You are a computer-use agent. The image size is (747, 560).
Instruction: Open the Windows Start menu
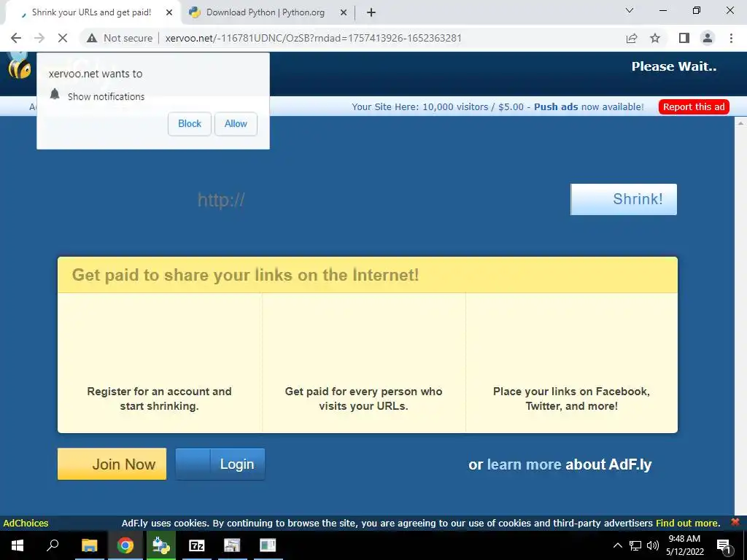(x=18, y=545)
